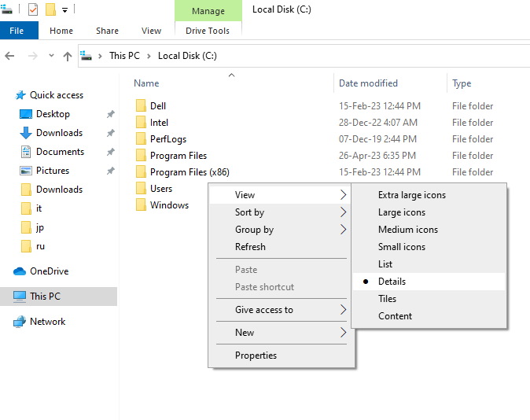The width and height of the screenshot is (530, 420).
Task: Click the pin icon beside Pictures
Action: point(111,171)
